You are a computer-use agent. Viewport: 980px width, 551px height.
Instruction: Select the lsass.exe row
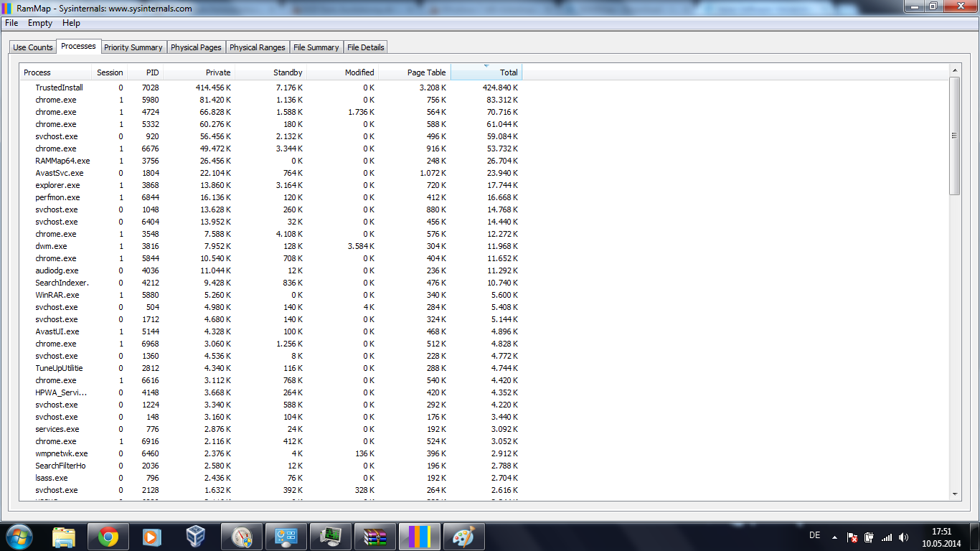coord(271,478)
